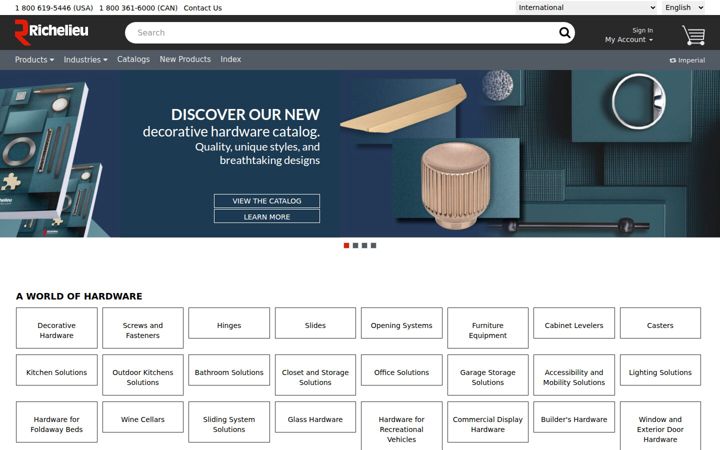Image resolution: width=720 pixels, height=450 pixels.
Task: Open Screws and Fasteners category
Action: (143, 328)
